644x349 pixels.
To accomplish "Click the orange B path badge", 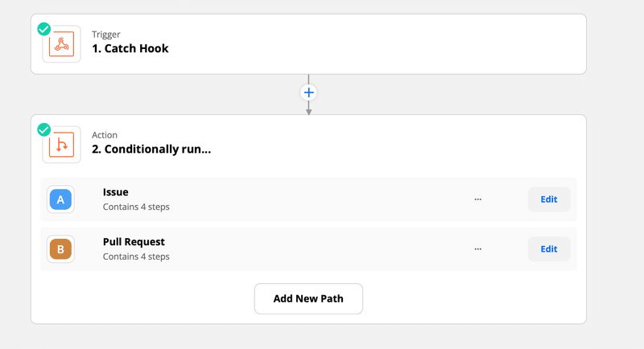I will 60,249.
